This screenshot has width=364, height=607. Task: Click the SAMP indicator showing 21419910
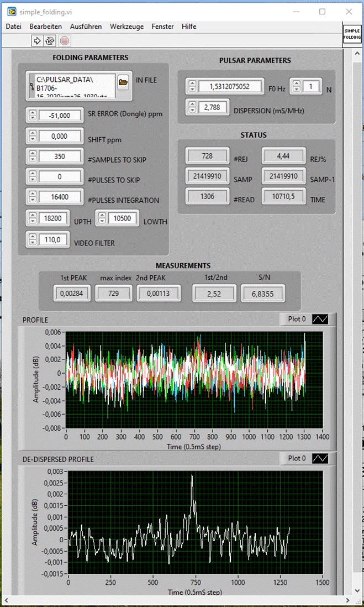pyautogui.click(x=208, y=176)
